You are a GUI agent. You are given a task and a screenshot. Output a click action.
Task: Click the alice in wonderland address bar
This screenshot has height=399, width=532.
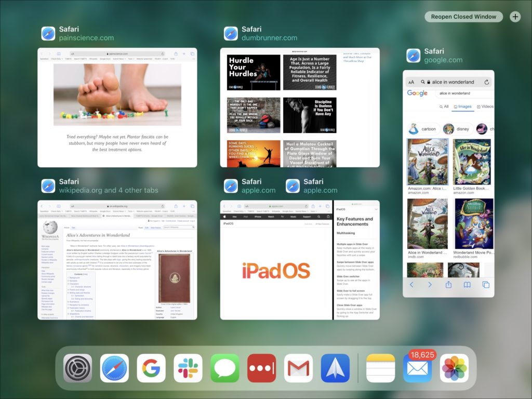[x=449, y=82]
